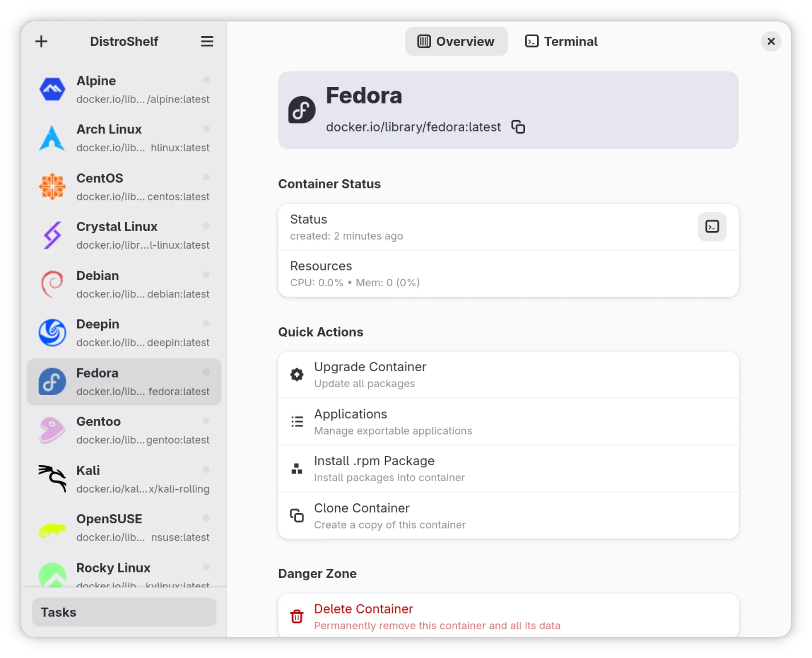The height and width of the screenshot is (658, 812).
Task: Expand the Tasks panel
Action: pos(124,612)
